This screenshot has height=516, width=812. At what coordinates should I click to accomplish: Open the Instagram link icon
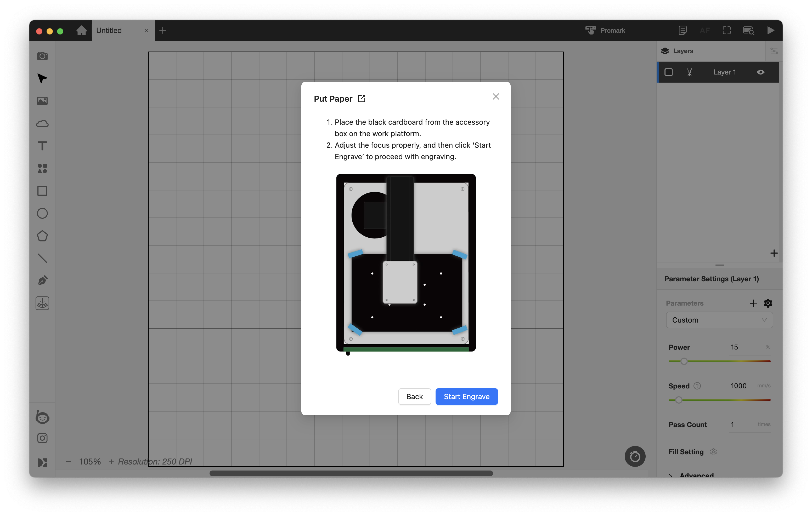coord(42,438)
